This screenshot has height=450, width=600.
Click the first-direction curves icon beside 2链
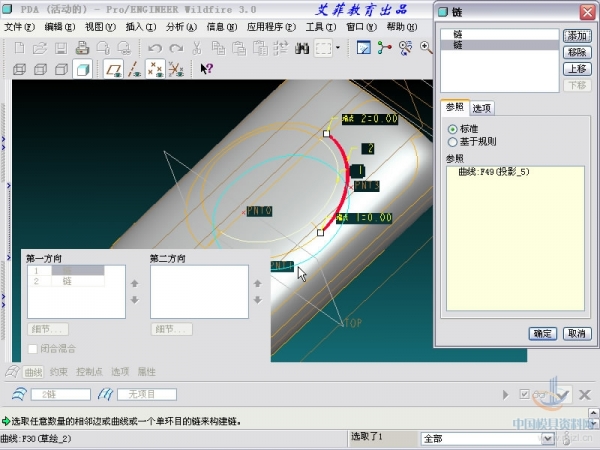point(19,394)
